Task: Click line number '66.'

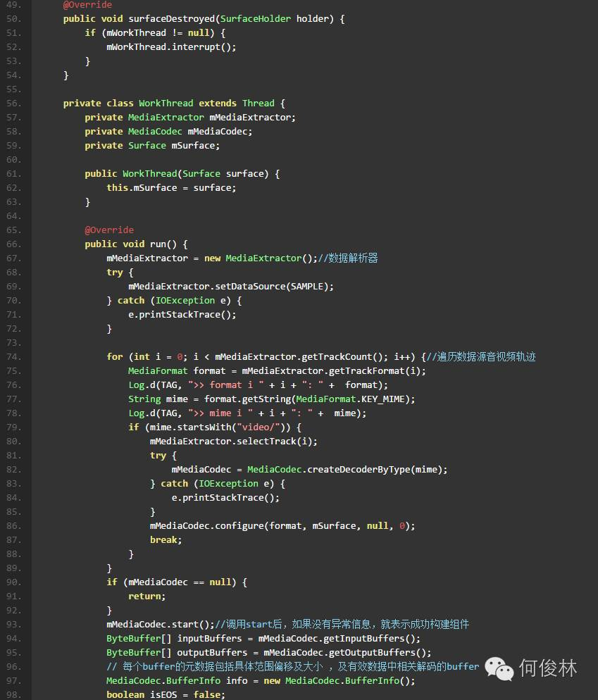Action: click(14, 244)
